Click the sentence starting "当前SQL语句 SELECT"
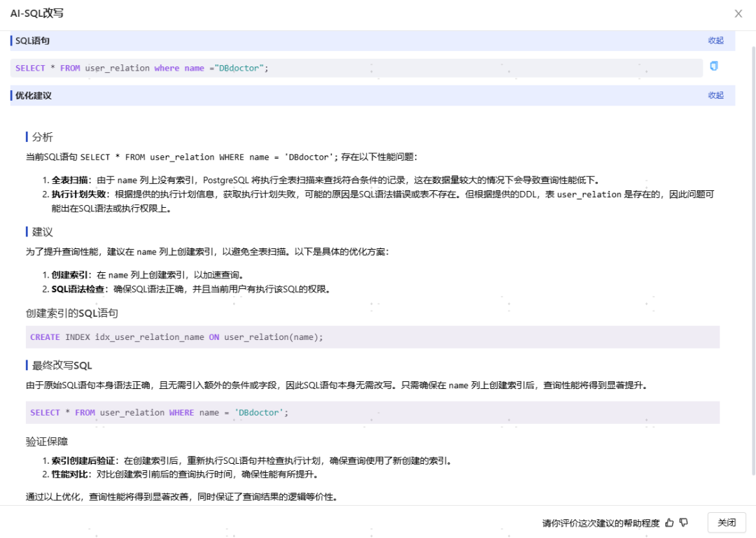The width and height of the screenshot is (756, 538). tap(221, 157)
